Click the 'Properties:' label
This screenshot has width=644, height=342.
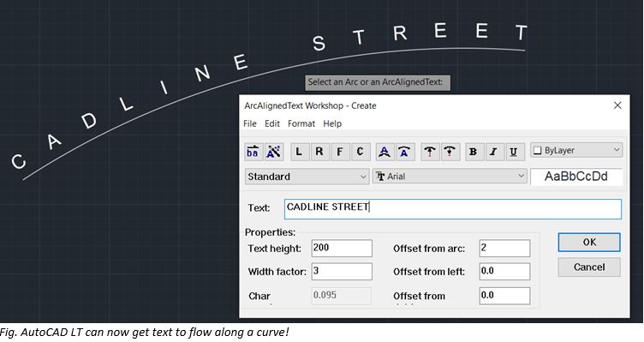(270, 232)
